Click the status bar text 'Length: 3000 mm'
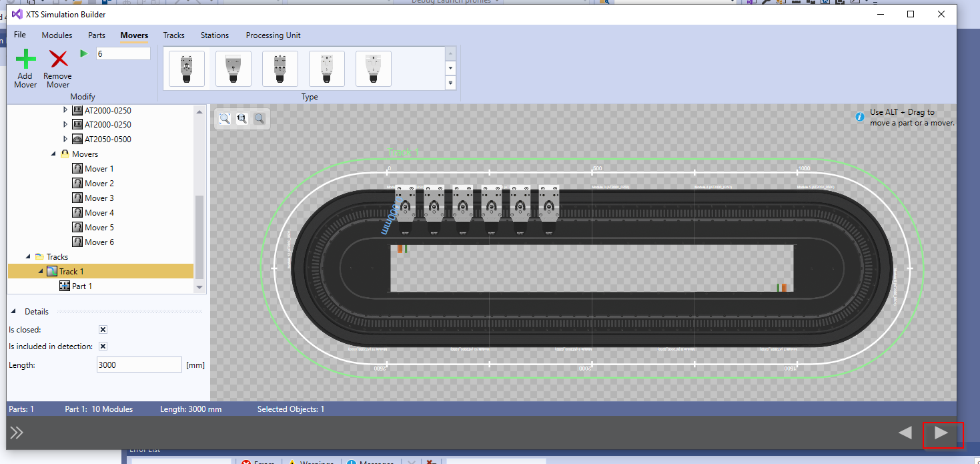The image size is (980, 464). click(x=191, y=409)
